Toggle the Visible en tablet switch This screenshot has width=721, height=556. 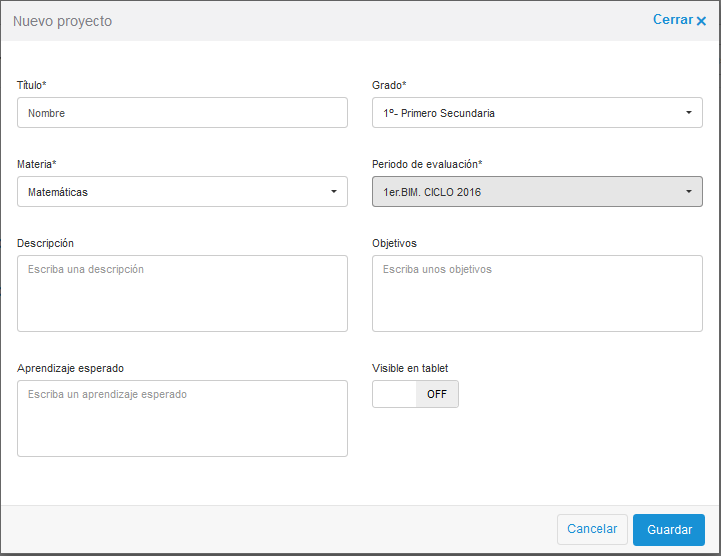click(415, 394)
